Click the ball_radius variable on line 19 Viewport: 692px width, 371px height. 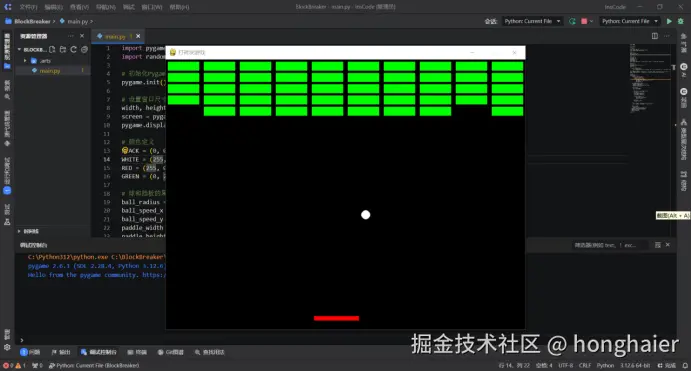(140, 202)
